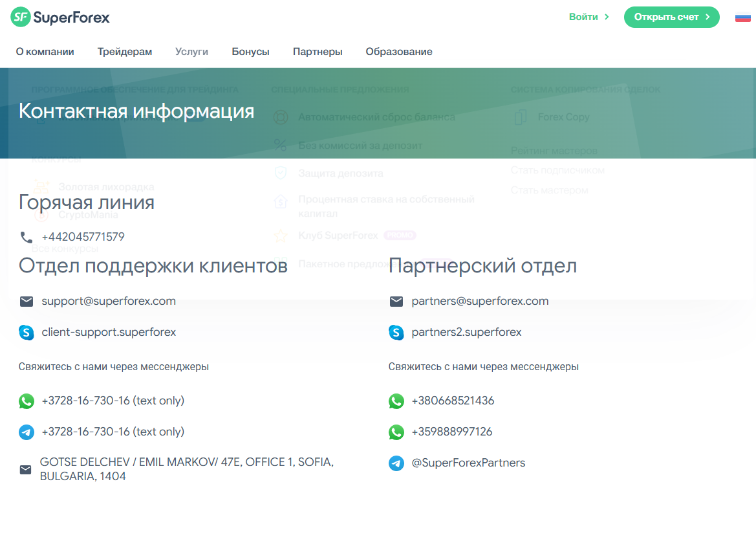Click the WhatsApp icon beside +359888997126

point(396,432)
